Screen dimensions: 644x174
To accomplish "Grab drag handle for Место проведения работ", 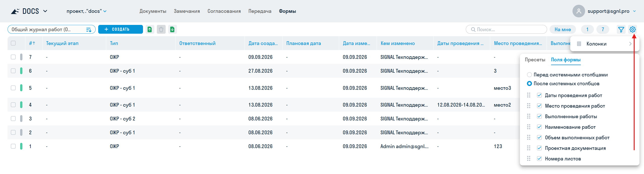I will coord(529,106).
